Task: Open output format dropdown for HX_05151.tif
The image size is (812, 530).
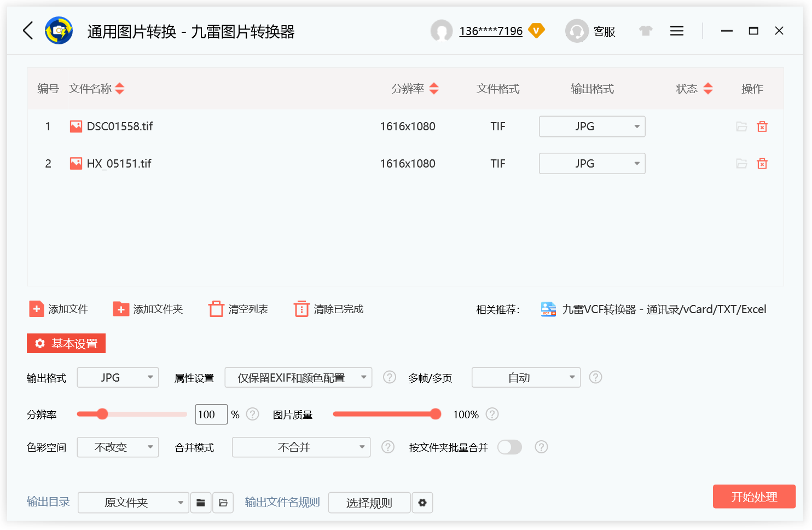Action: [592, 163]
